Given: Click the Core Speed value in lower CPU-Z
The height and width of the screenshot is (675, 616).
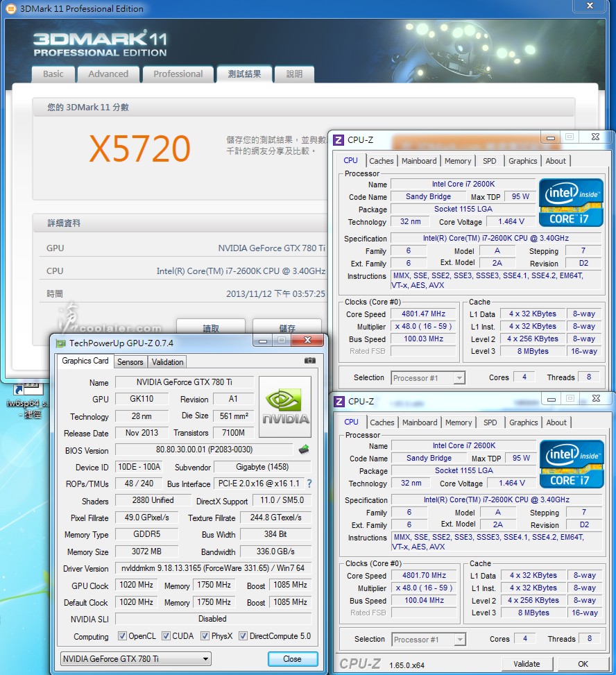Looking at the screenshot, I should pos(425,576).
